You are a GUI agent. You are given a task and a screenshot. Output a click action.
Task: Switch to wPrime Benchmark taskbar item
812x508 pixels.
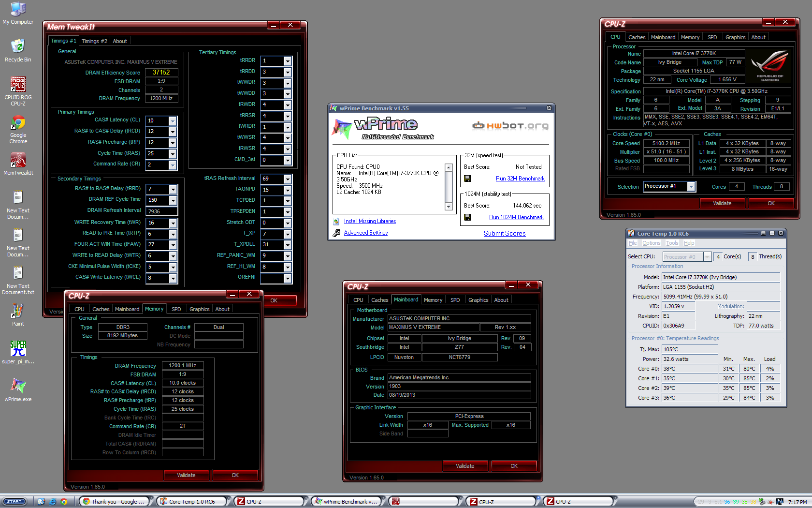pyautogui.click(x=348, y=502)
